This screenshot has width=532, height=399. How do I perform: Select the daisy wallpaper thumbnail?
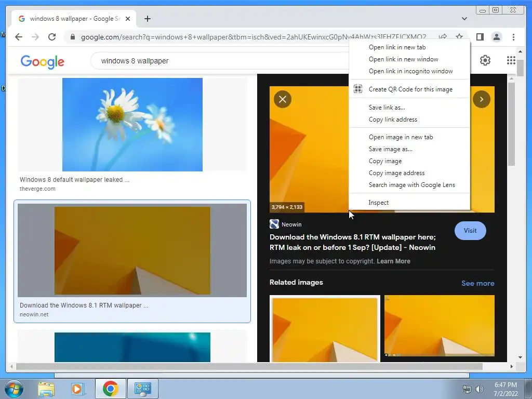tap(132, 125)
